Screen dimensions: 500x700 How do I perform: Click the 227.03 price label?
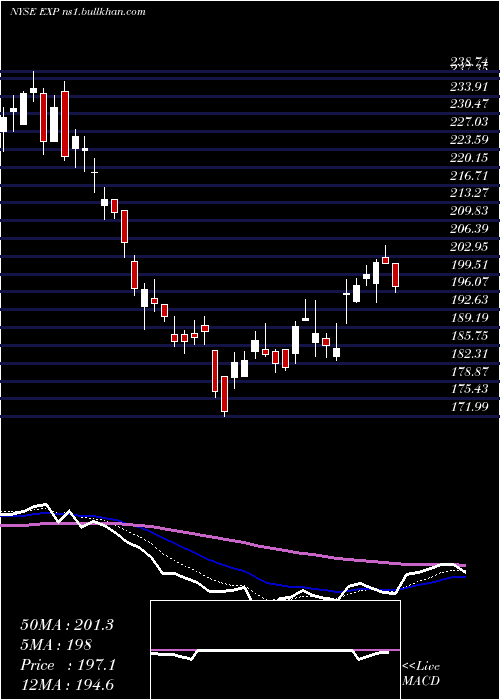tap(468, 122)
